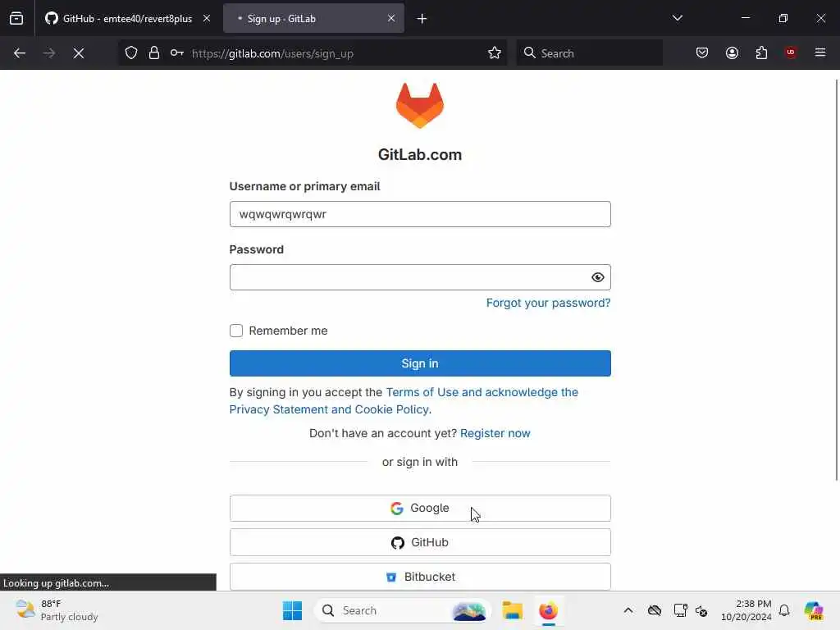Viewport: 840px width, 630px height.
Task: View site security lock information
Action: [154, 53]
